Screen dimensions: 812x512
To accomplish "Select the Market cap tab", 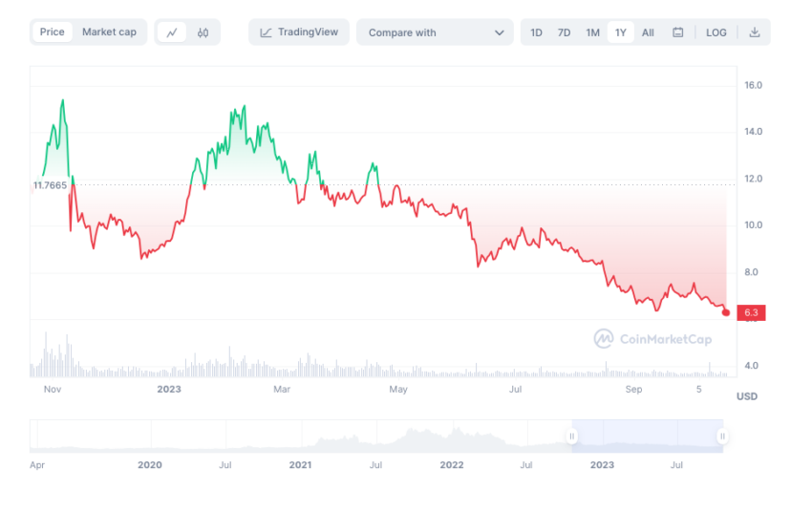I will [109, 32].
